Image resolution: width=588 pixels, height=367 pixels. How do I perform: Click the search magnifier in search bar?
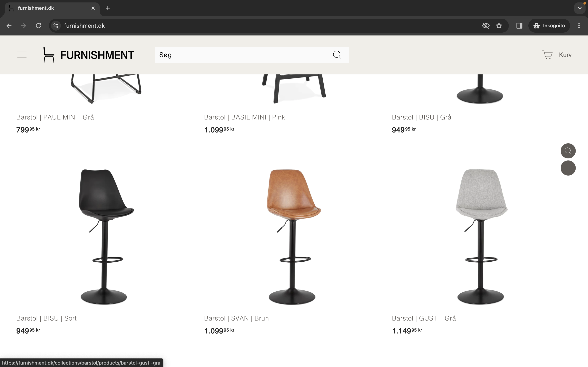337,55
